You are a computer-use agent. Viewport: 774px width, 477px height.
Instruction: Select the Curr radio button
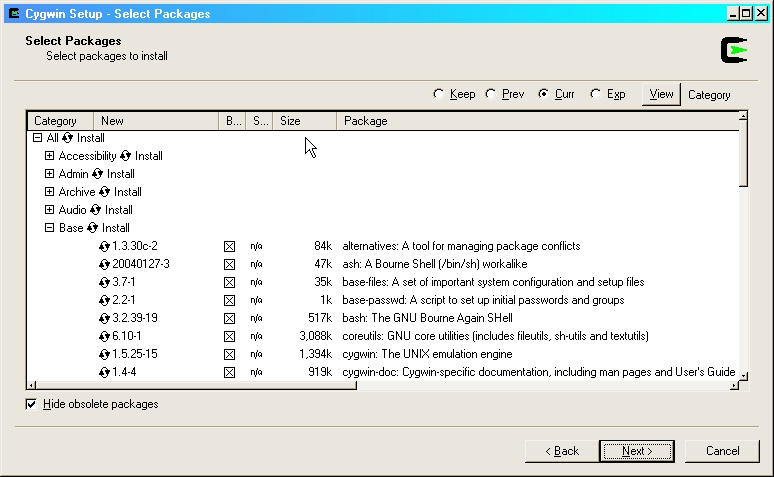(x=543, y=94)
